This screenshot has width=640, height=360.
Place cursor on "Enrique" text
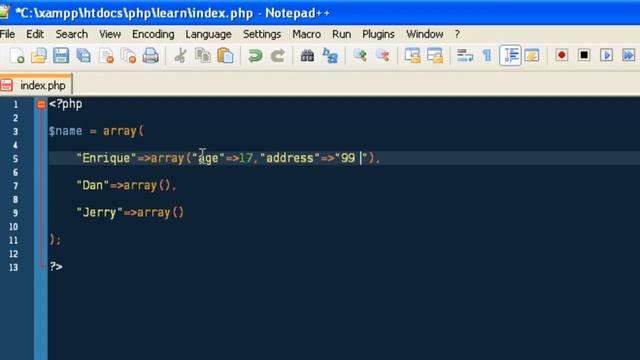pyautogui.click(x=106, y=158)
